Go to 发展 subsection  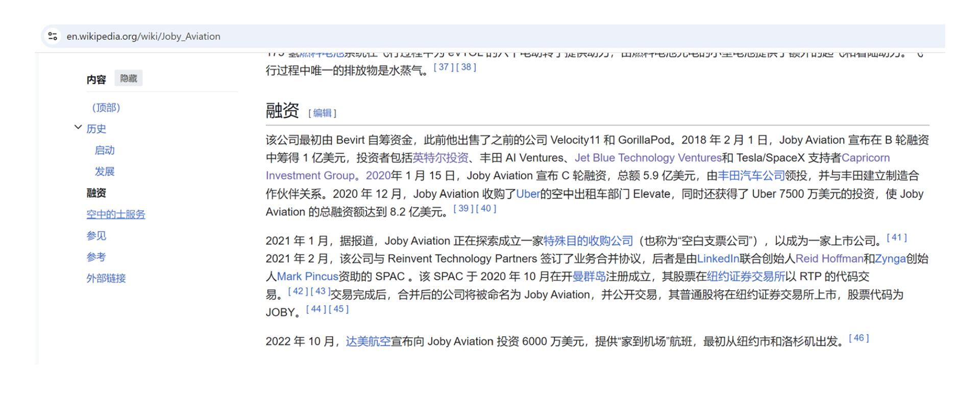coord(105,172)
